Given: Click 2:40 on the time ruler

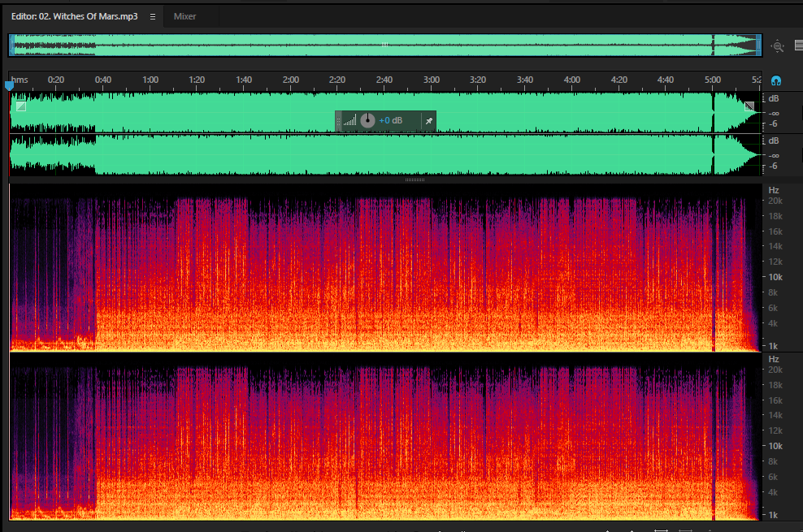Looking at the screenshot, I should [x=384, y=80].
